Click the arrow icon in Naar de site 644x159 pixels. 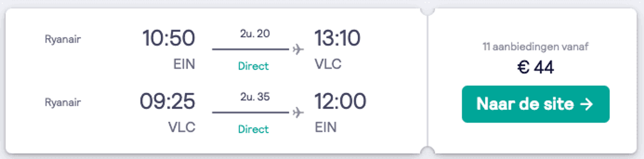[586, 104]
